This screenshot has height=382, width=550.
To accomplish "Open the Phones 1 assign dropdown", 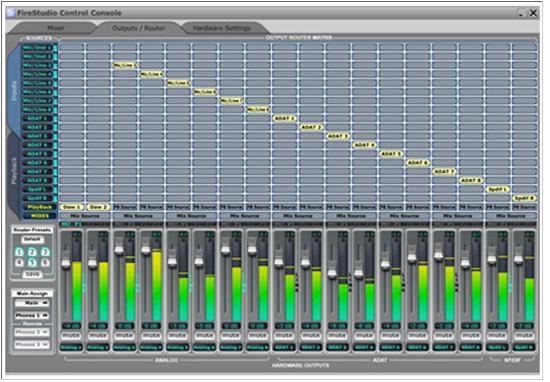I will point(32,315).
